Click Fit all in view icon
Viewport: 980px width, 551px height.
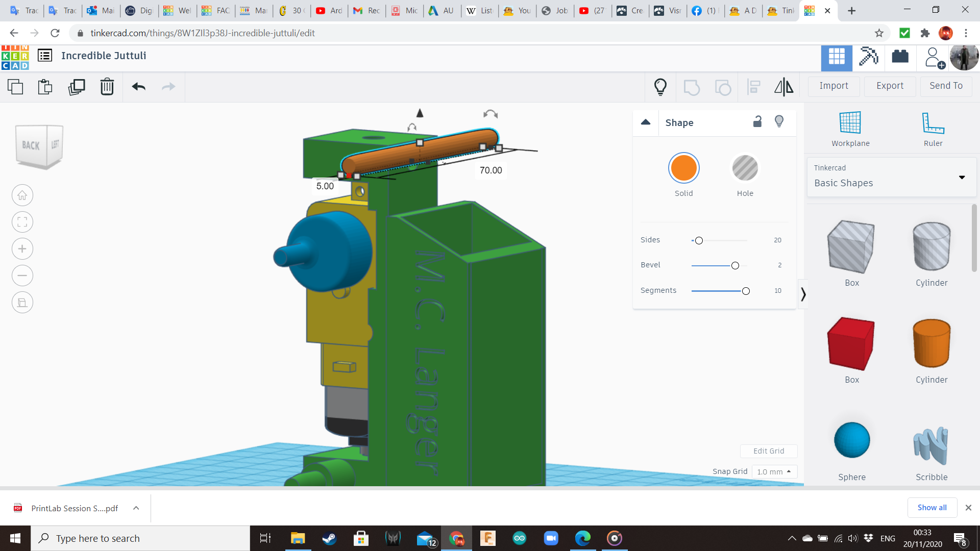[22, 222]
